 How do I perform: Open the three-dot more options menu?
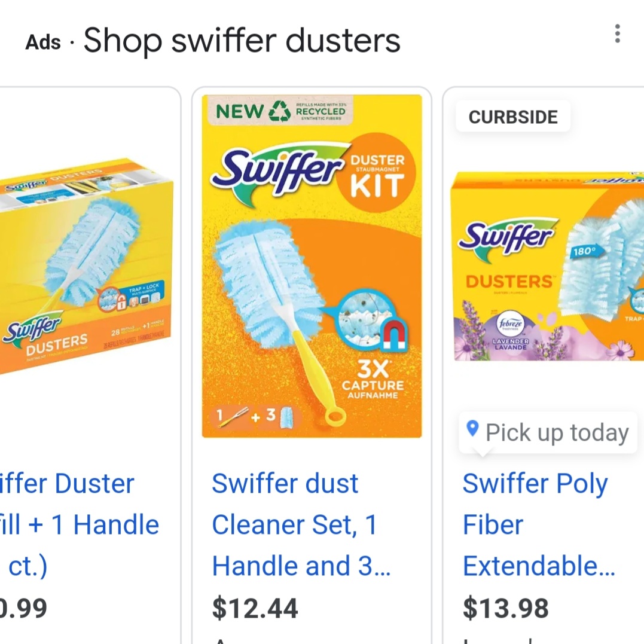tap(617, 34)
